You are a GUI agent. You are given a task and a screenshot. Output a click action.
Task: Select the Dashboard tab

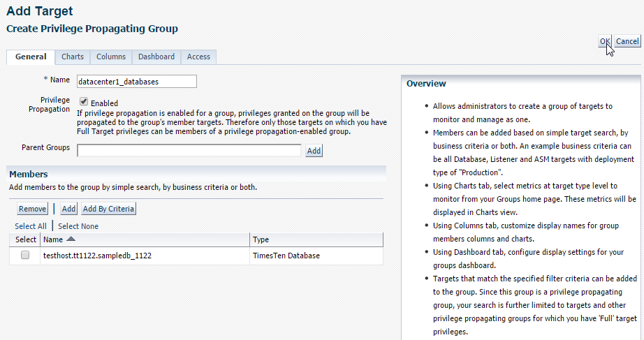[156, 57]
